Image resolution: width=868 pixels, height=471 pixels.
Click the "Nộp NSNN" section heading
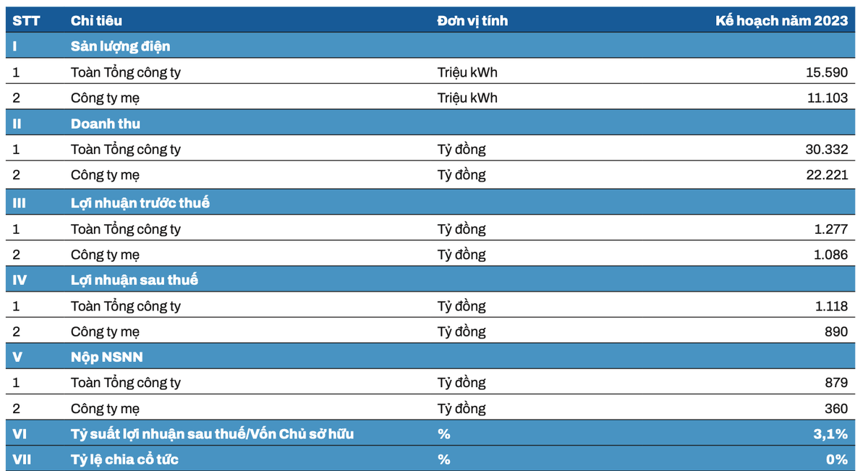point(106,357)
